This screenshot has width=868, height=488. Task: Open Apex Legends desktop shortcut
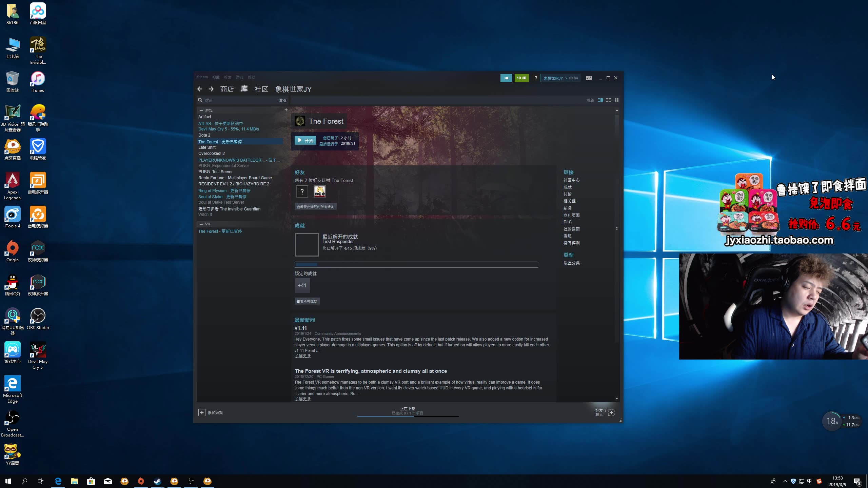pos(13,186)
